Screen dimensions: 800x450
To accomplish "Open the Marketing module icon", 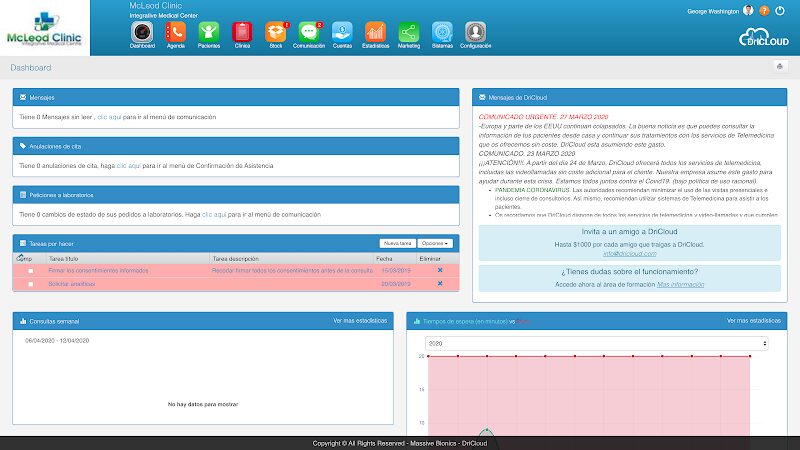I will [x=408, y=33].
